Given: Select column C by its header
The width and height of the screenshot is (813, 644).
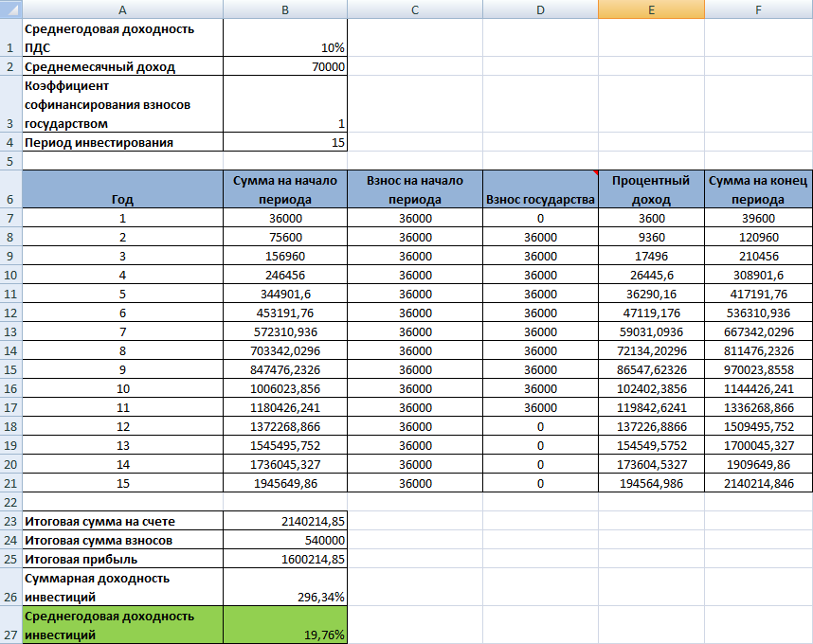Looking at the screenshot, I should click(415, 9).
